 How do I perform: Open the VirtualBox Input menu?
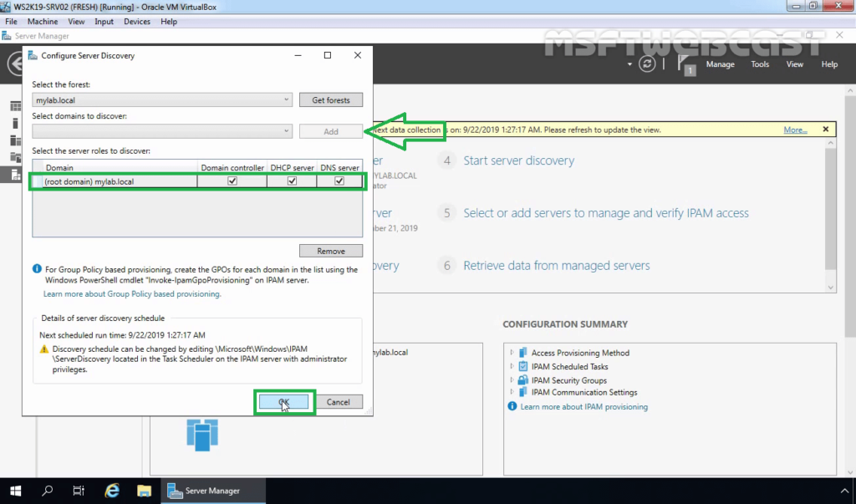(x=104, y=21)
